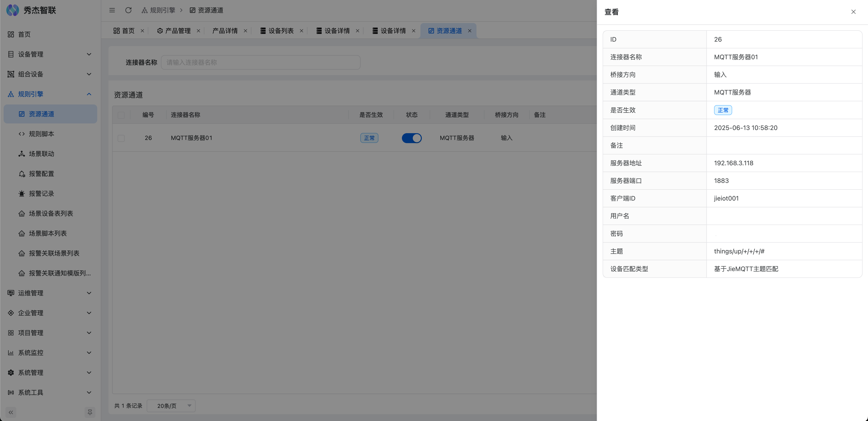Close the 查看 detail drawer

coord(854,12)
